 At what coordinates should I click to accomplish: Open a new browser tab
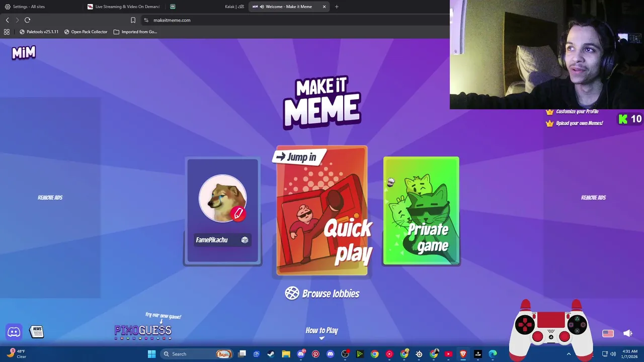click(337, 7)
